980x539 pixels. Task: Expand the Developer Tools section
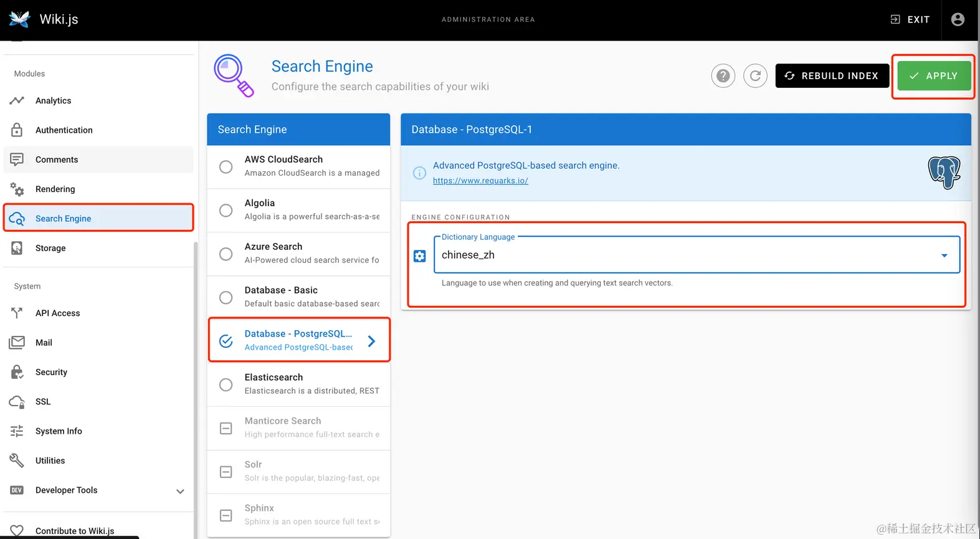[x=180, y=491]
